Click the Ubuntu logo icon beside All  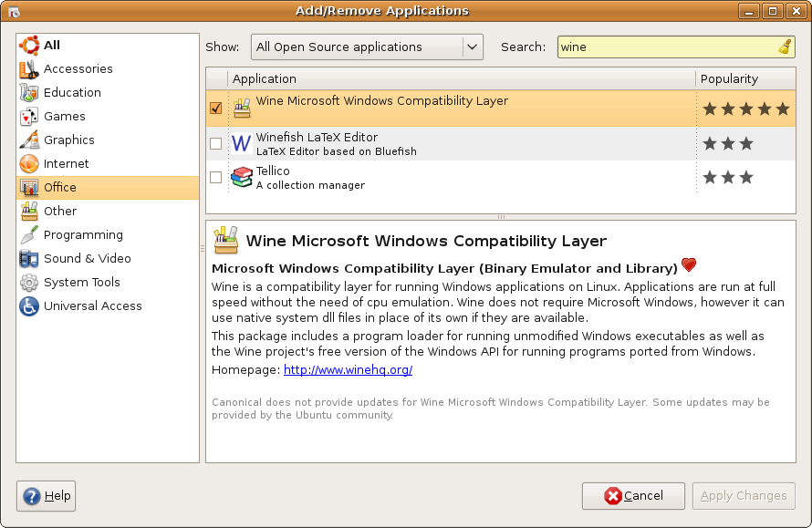[29, 45]
